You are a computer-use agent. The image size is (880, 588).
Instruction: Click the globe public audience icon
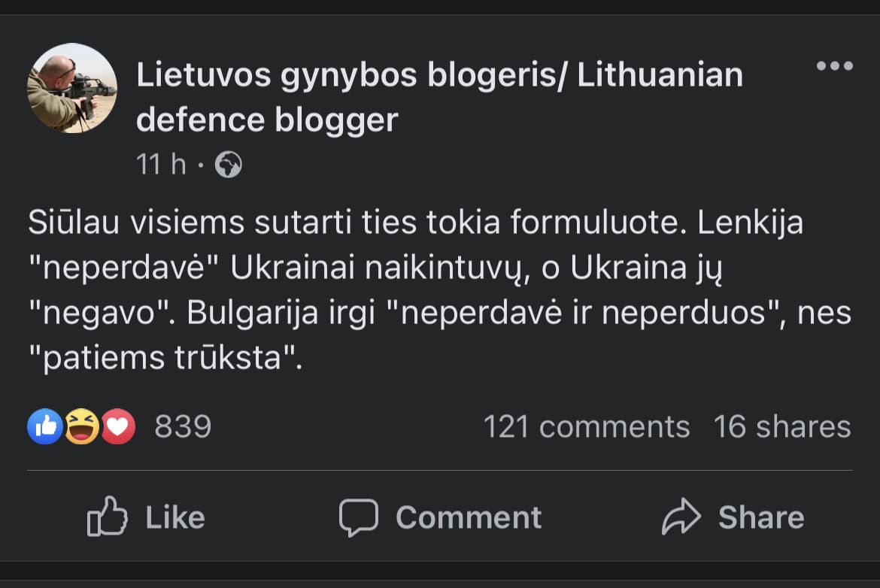[x=228, y=165]
